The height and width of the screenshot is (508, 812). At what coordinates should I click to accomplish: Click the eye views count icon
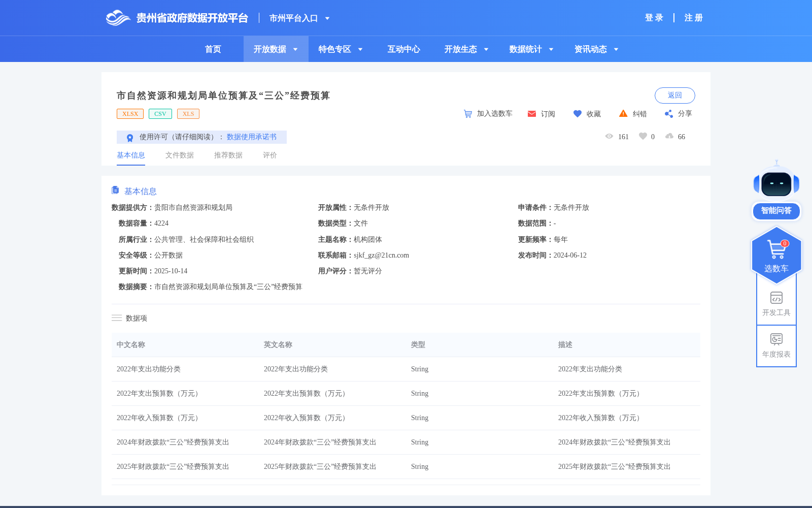tap(610, 136)
